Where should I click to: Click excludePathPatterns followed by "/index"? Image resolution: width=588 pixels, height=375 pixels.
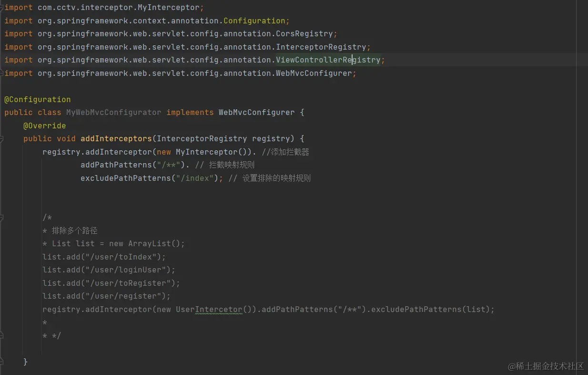point(125,178)
